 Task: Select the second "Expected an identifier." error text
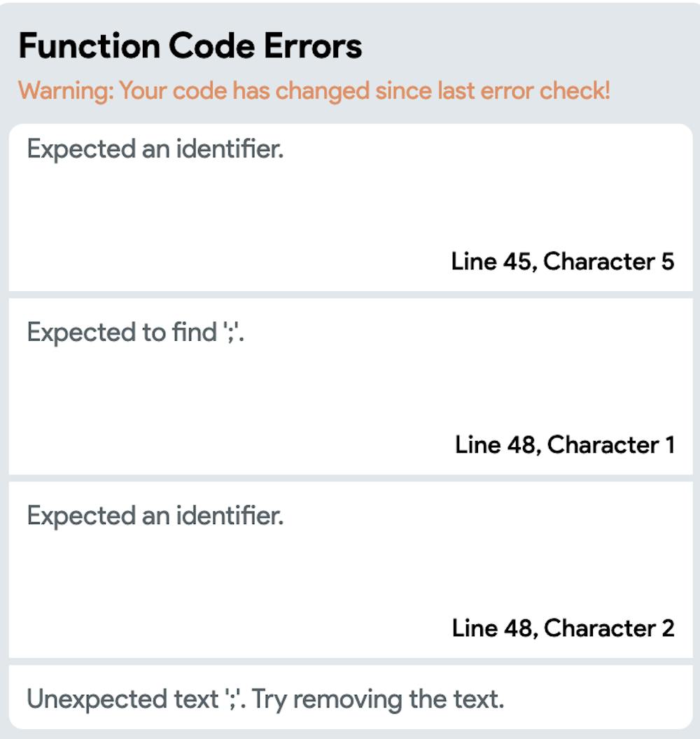click(155, 516)
